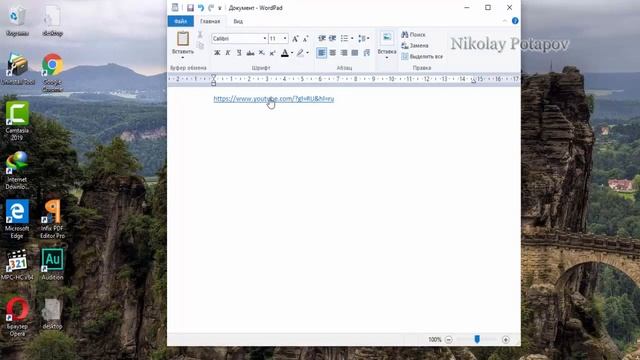The height and width of the screenshot is (360, 640).
Task: Click the zoom slider handle
Action: pyautogui.click(x=477, y=339)
